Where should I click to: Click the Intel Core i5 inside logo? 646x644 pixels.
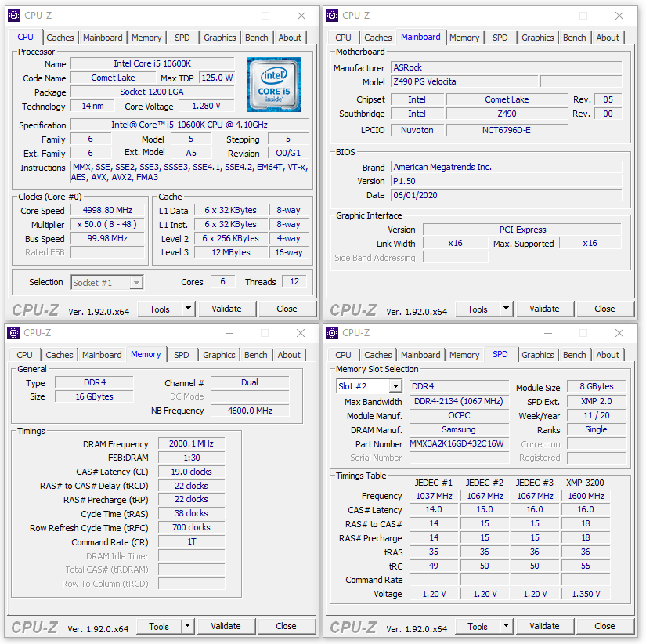(x=274, y=85)
